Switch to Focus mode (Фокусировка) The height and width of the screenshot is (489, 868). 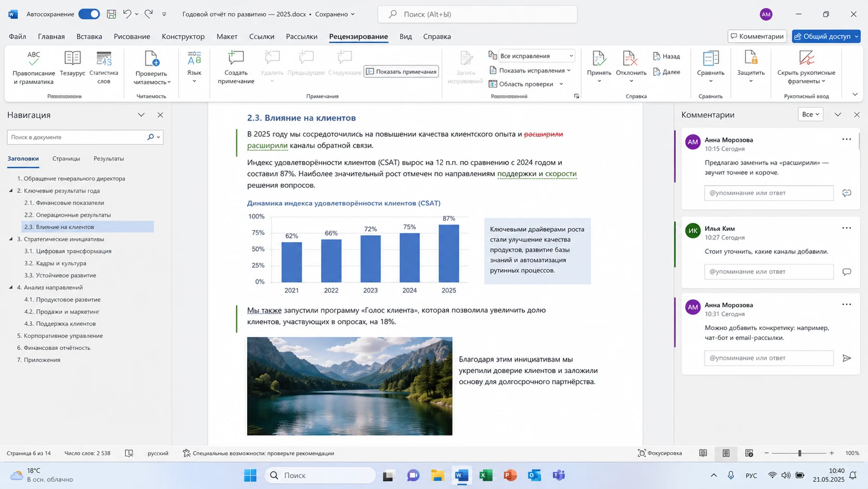[x=660, y=453]
